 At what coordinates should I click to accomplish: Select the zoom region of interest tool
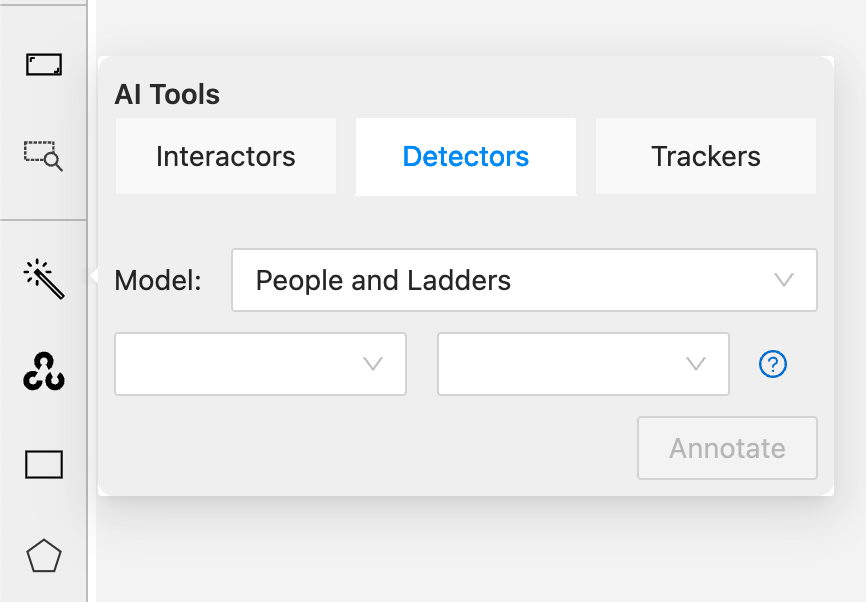click(x=43, y=156)
